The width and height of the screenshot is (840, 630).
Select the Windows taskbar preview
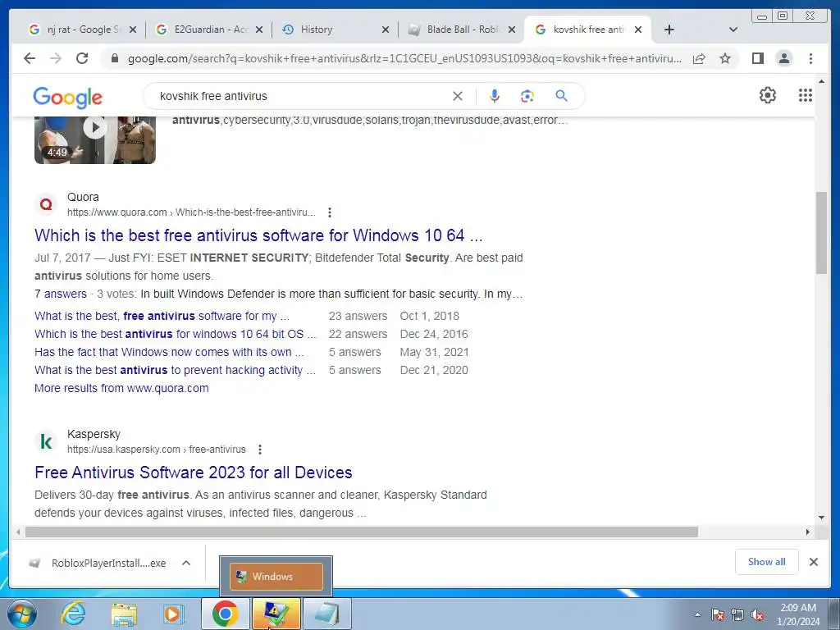(x=276, y=577)
